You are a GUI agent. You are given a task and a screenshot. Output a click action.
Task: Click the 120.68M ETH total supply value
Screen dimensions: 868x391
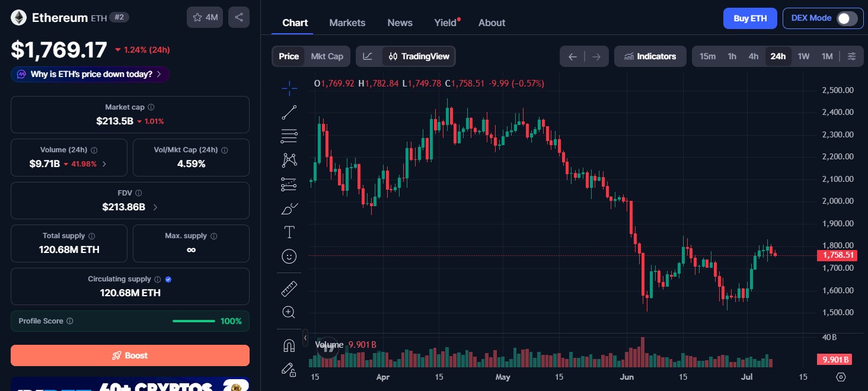[x=69, y=249]
